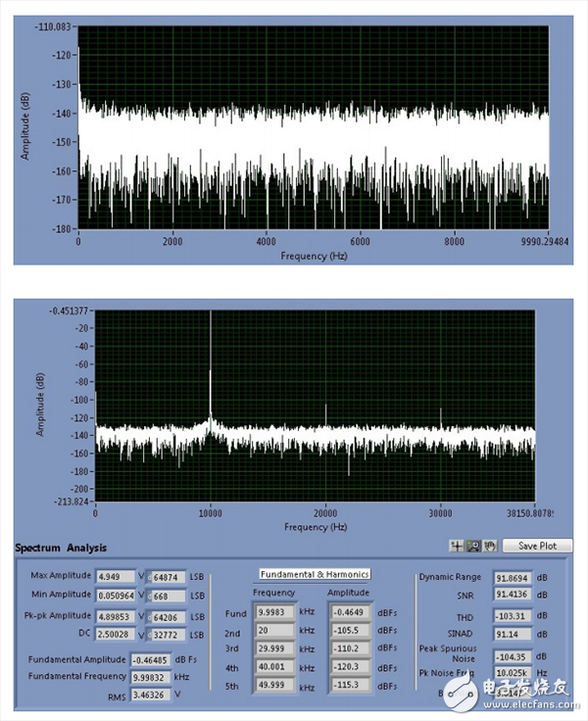The width and height of the screenshot is (588, 721).
Task: Select the Min Amplitude LSB value field
Action: (x=169, y=594)
